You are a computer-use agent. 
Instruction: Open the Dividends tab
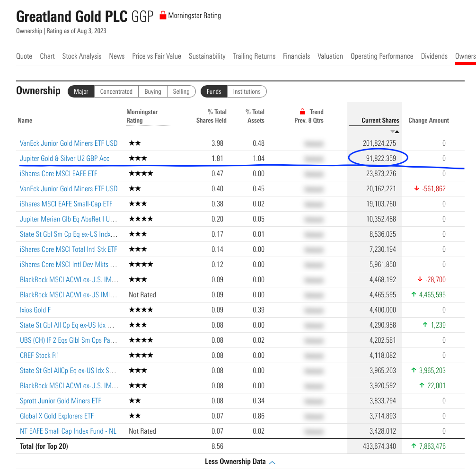(434, 56)
